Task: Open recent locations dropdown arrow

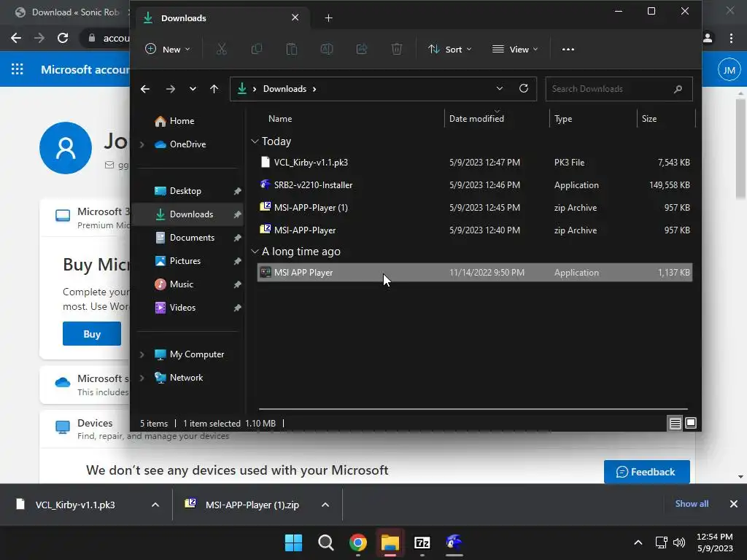Action: pos(193,89)
